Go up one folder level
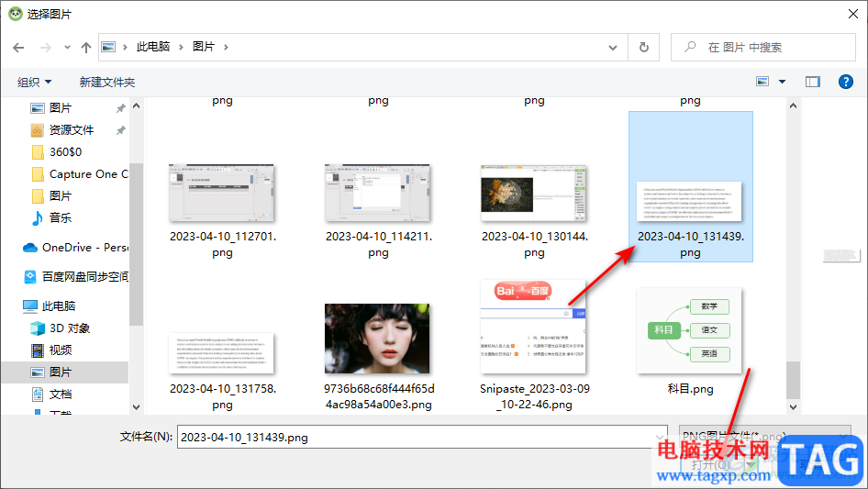The image size is (868, 489). click(86, 48)
